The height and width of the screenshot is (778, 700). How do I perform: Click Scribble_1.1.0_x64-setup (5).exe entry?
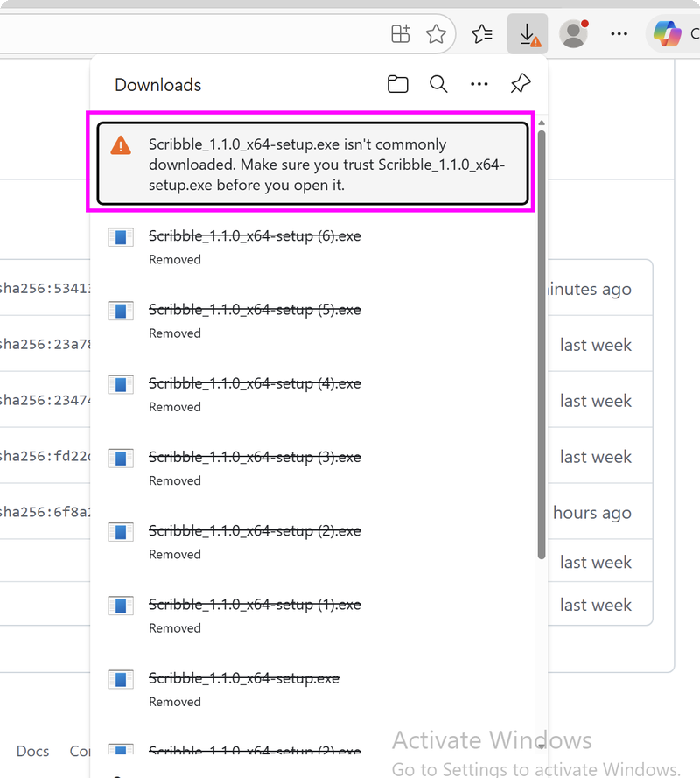255,310
